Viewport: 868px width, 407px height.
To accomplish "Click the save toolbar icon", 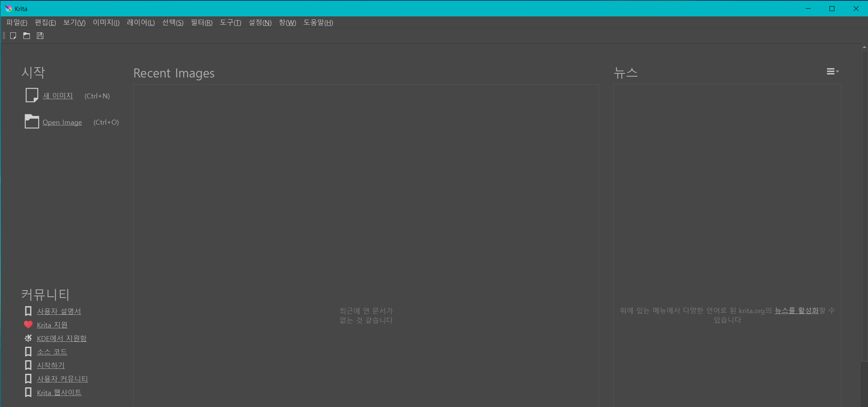I will [x=40, y=36].
